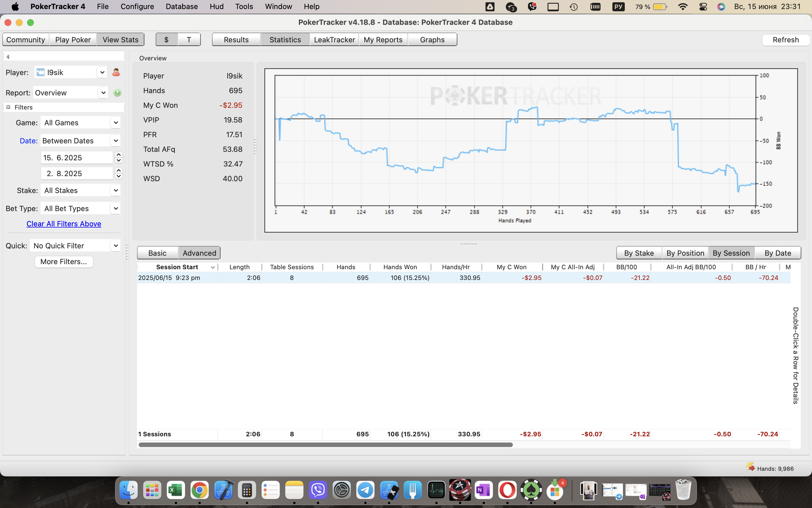
Task: Open PokerStars red chip icon in Dock
Action: (x=460, y=490)
